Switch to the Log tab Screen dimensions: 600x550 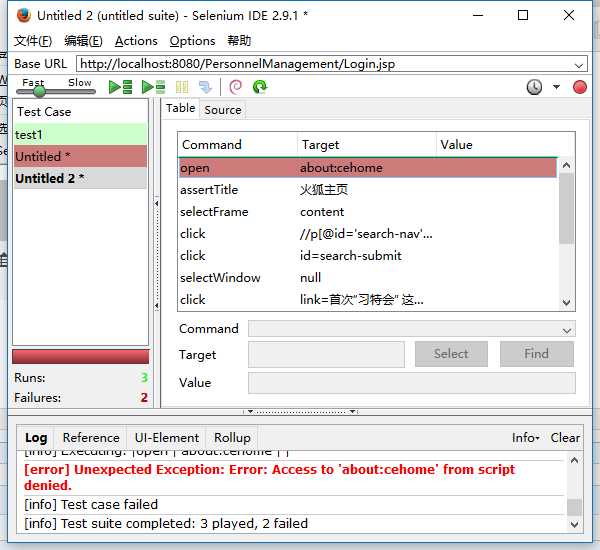[x=36, y=438]
